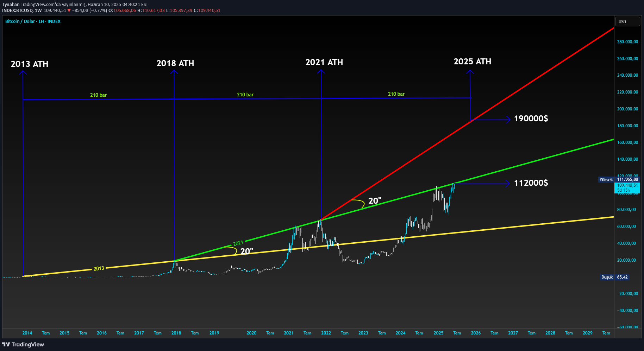Click the USD currency button
This screenshot has height=351, width=644.
pos(627,21)
